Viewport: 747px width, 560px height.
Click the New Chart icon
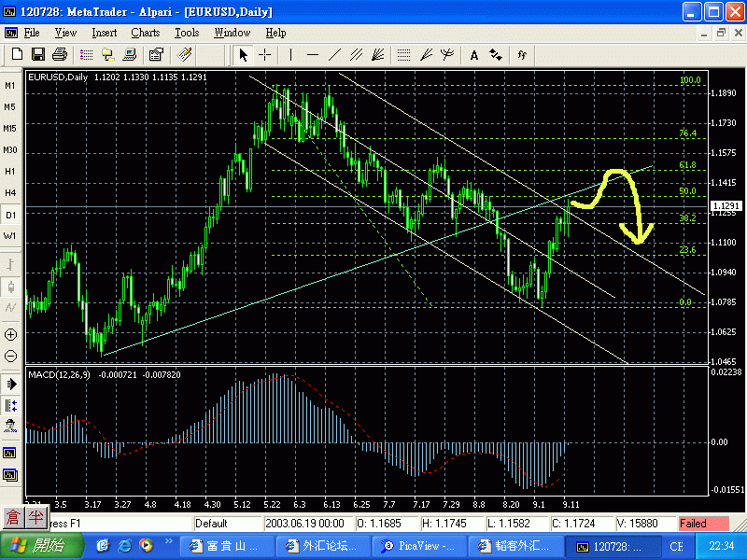click(x=17, y=55)
